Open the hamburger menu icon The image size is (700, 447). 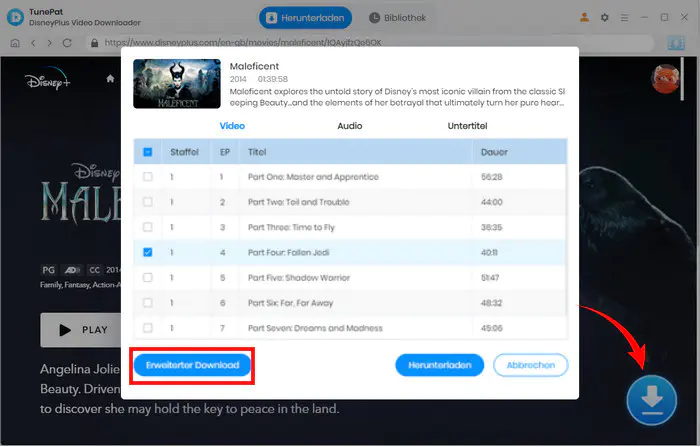(x=624, y=17)
